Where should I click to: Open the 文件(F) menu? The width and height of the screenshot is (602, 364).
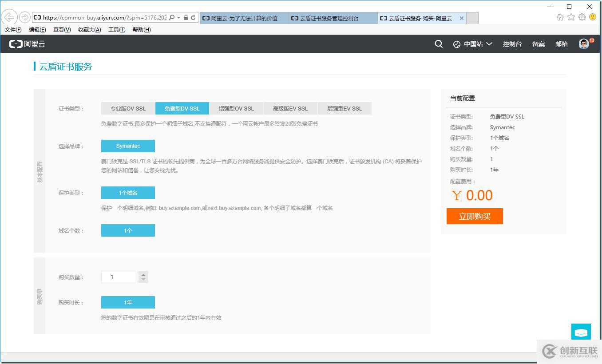coord(13,30)
